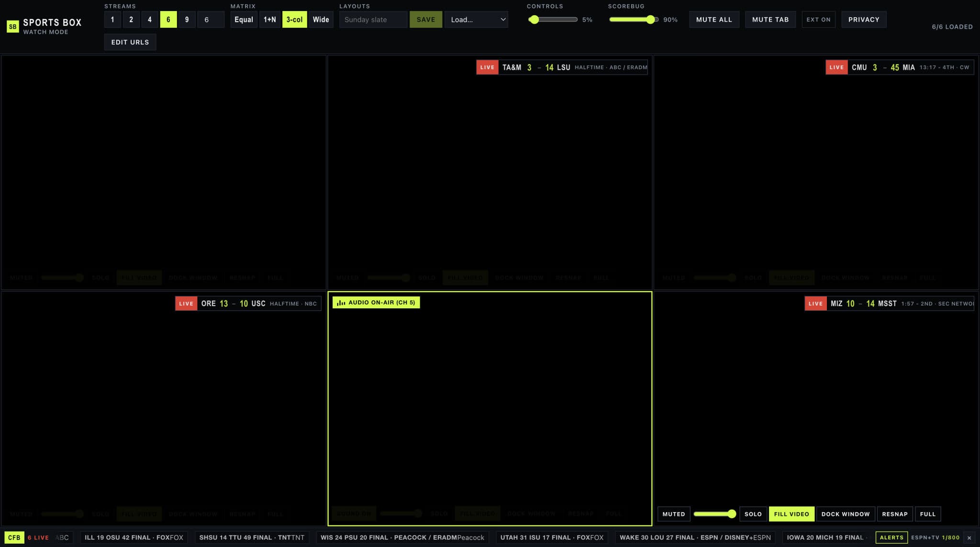
Task: Switch matrix to Wide layout
Action: [321, 20]
